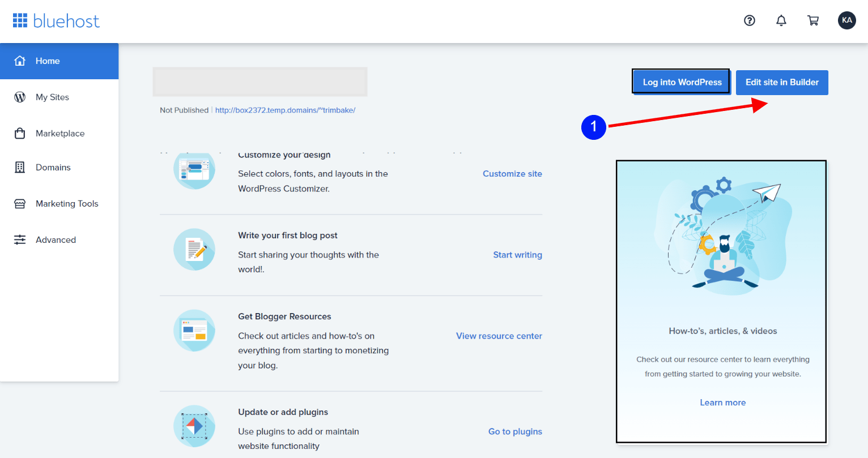Click the Marketing Tools storefront icon

point(20,203)
